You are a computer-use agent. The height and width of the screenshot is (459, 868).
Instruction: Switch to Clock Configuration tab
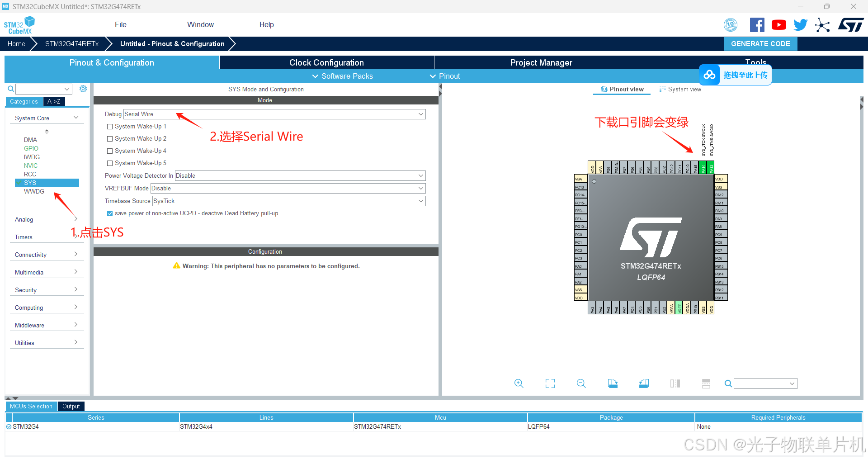click(326, 62)
